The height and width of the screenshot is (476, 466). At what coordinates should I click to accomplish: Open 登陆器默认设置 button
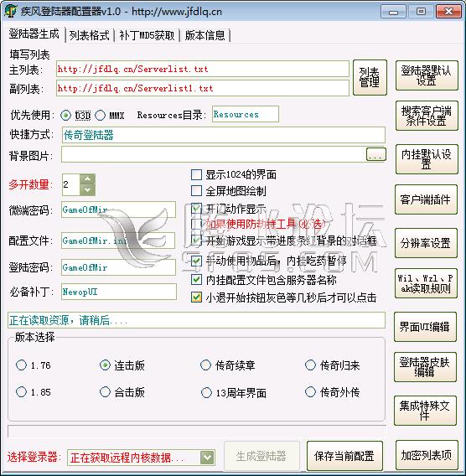427,75
